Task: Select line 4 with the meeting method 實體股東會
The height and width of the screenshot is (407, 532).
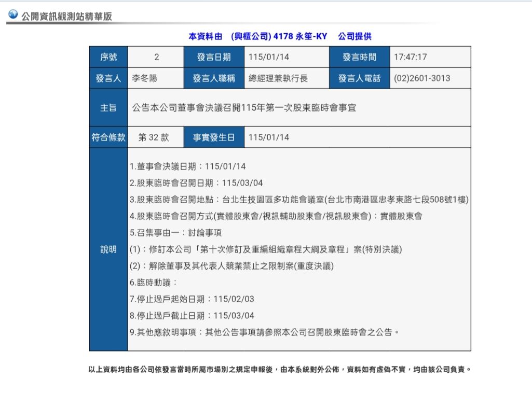Action: 276,216
